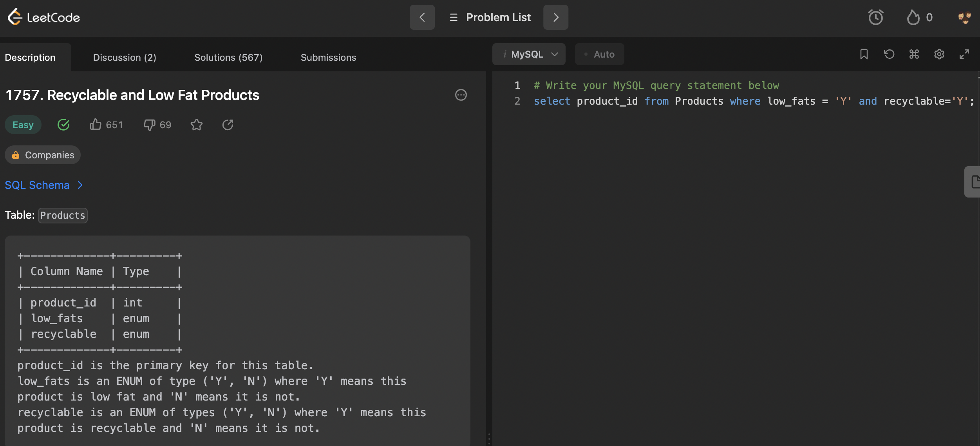Open editor settings gear icon
980x446 pixels.
[939, 54]
